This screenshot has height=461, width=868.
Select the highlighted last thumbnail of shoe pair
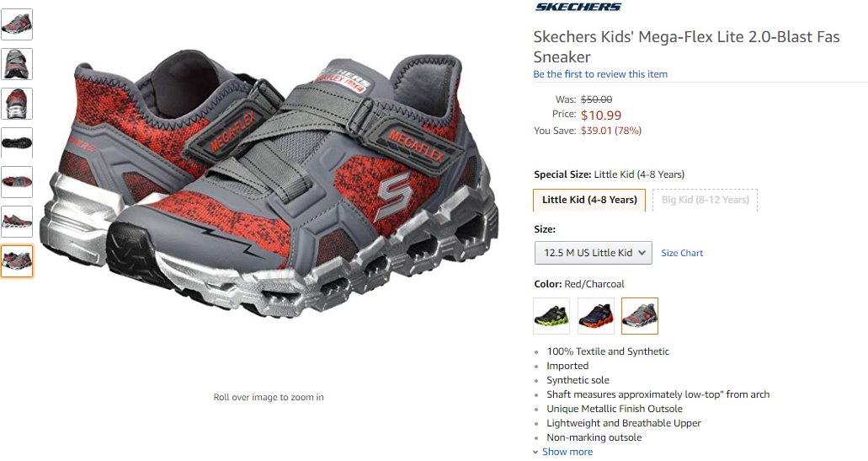(x=17, y=261)
